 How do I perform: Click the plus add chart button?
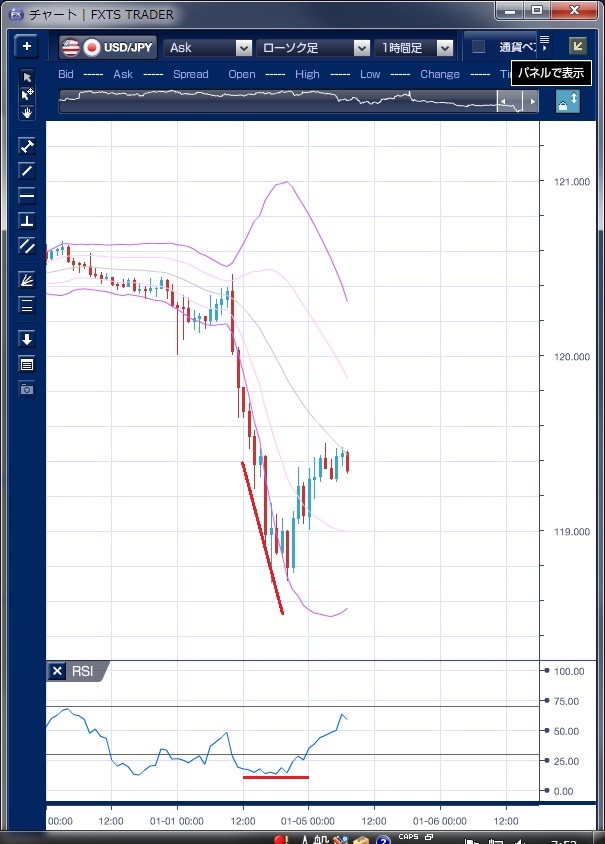coord(27,47)
